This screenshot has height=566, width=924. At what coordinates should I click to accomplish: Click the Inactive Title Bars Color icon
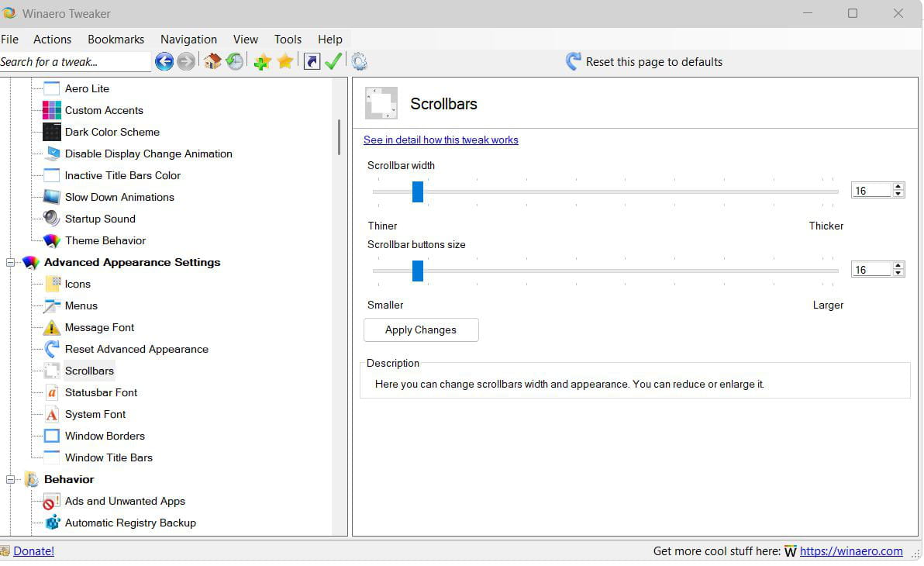click(x=52, y=175)
